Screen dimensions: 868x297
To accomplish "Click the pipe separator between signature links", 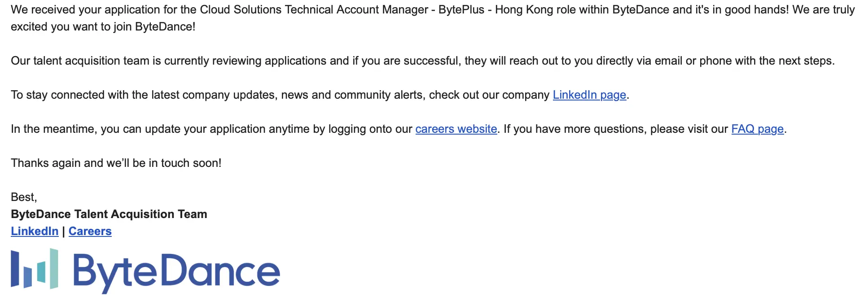I will [63, 231].
